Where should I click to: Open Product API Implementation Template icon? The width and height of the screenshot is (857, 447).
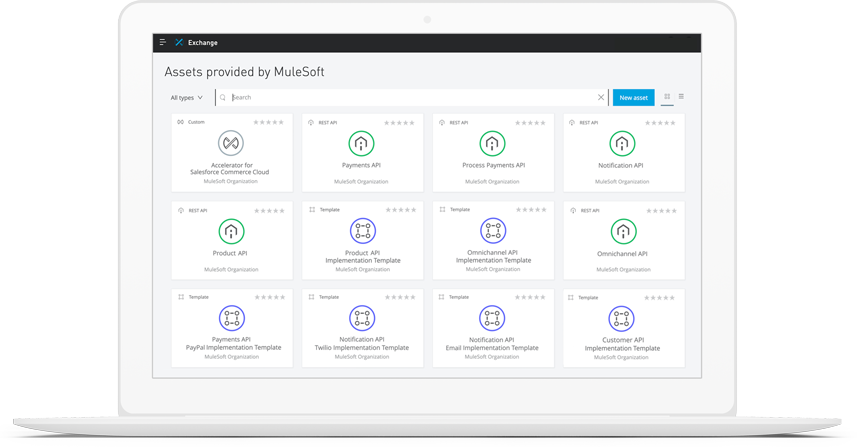(x=362, y=231)
